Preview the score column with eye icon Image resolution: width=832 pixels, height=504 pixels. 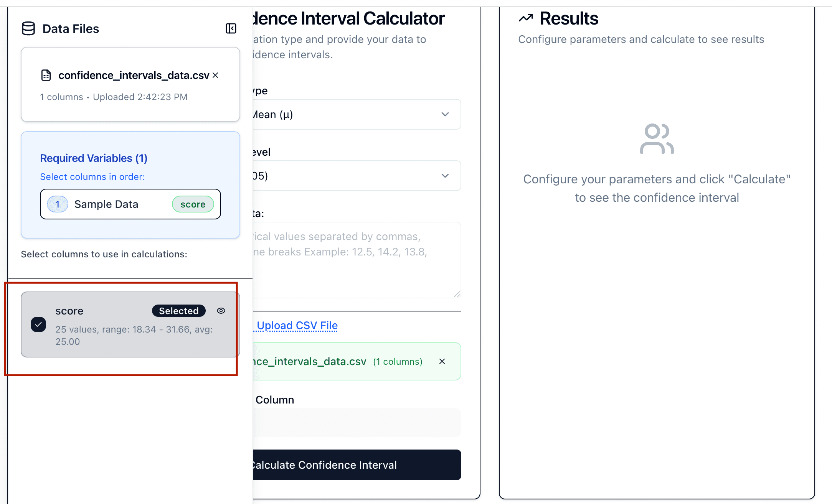[x=221, y=311]
